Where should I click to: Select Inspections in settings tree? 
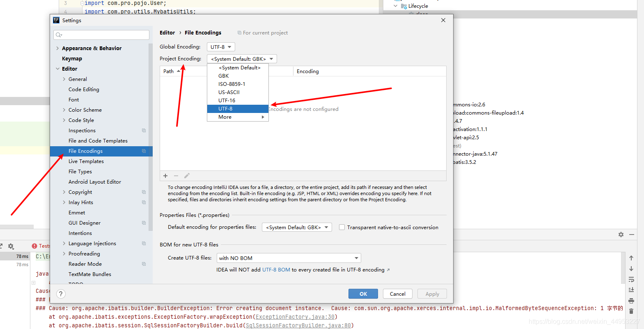coord(82,131)
